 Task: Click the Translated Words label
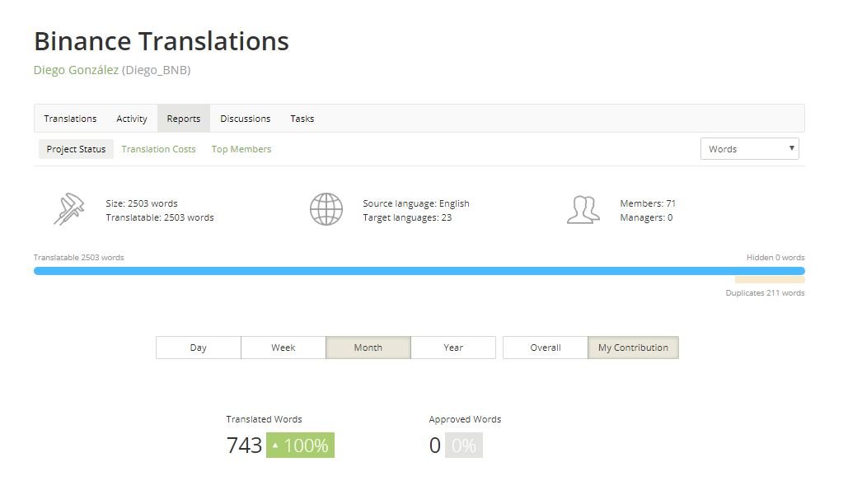coord(264,419)
